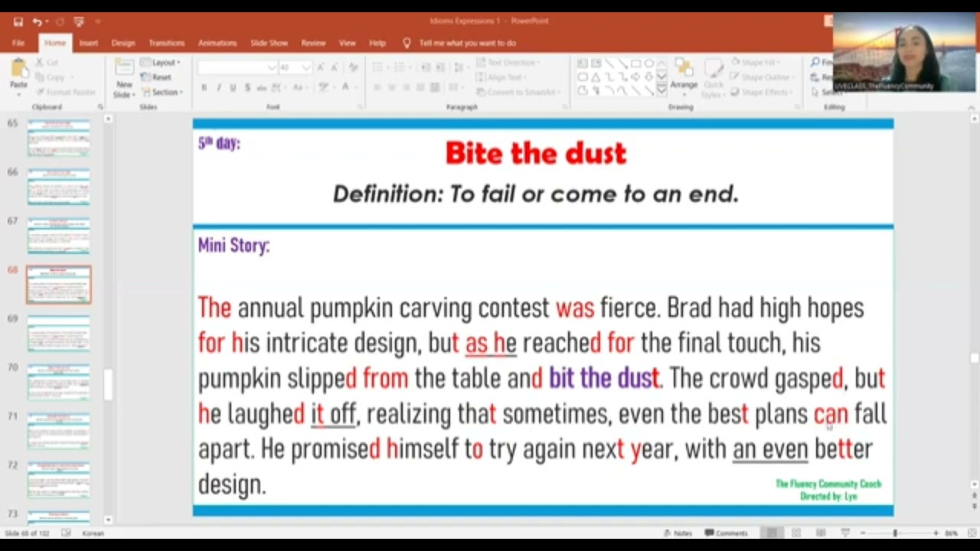This screenshot has height=551, width=980.
Task: Click the Redo icon in title bar
Action: click(60, 21)
